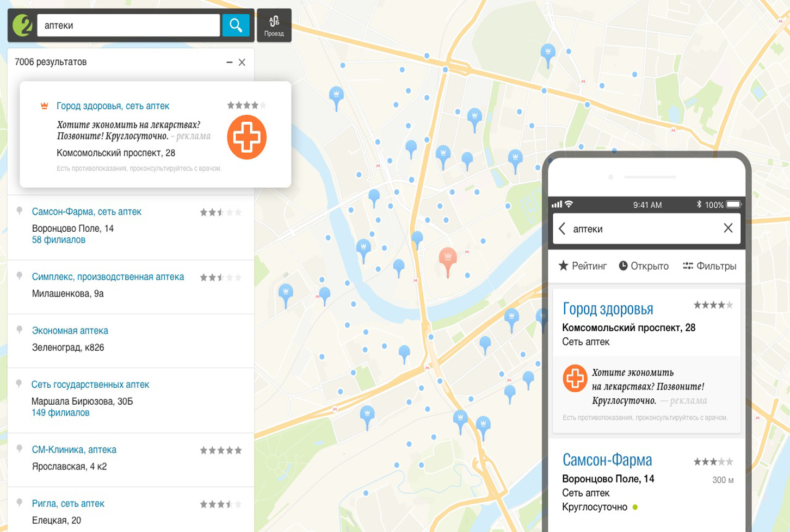Open the Фильтры filter options

tap(709, 266)
